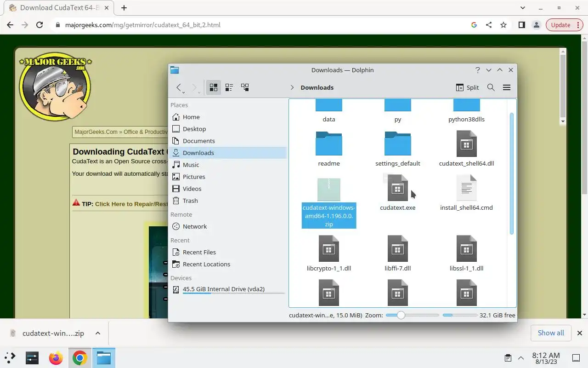Click the Dolphin file view scrollbar
Viewport: 588px width, 368px height.
[x=512, y=174]
